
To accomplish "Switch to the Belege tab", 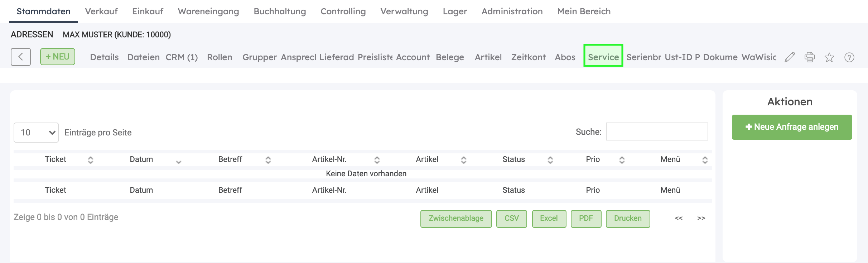I will pos(450,57).
